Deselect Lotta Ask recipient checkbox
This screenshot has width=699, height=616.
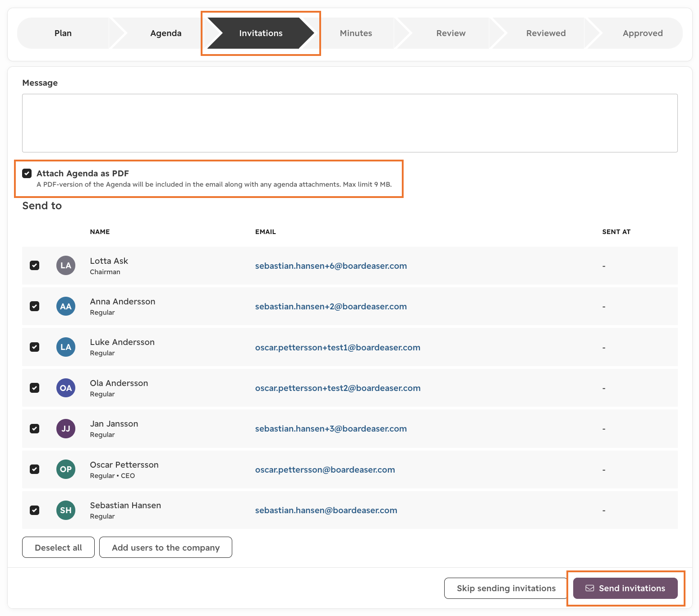click(34, 266)
